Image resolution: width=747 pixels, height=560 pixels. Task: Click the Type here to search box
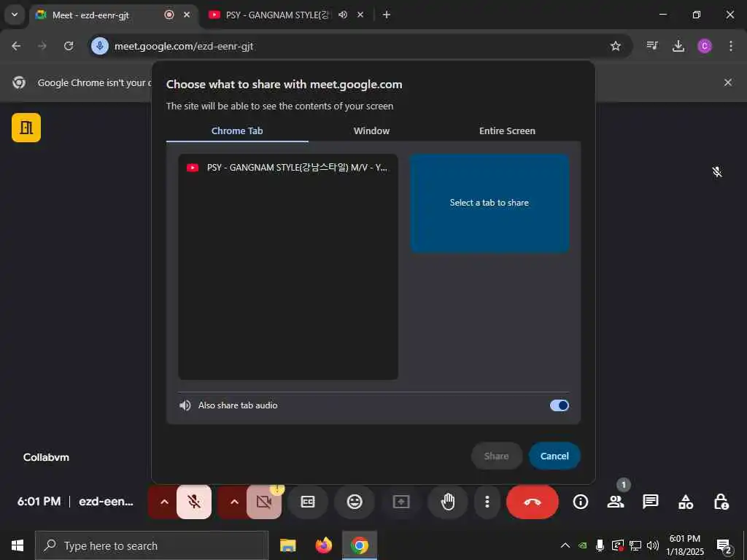coord(152,545)
